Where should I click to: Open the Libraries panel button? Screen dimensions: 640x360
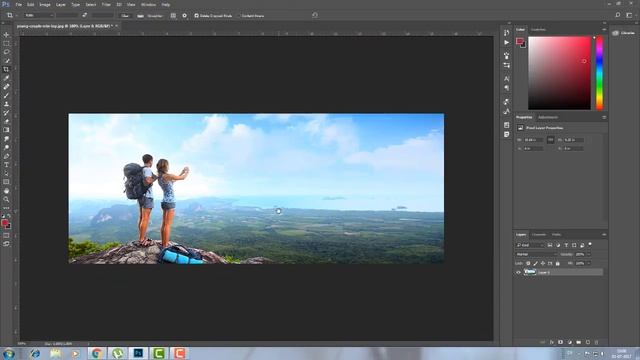(623, 33)
